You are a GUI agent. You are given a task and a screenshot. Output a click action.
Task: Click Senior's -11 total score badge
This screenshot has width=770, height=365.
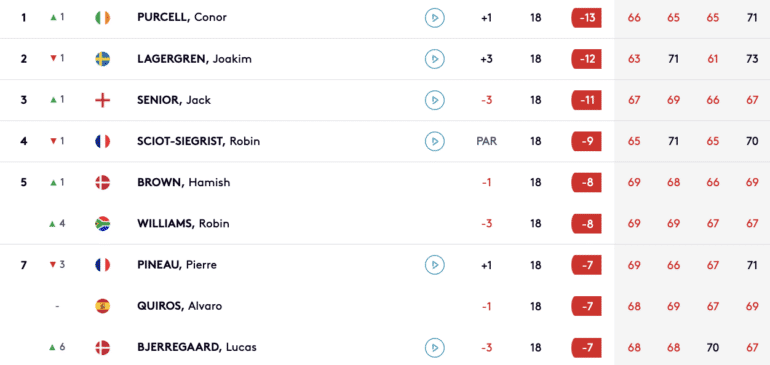click(587, 100)
